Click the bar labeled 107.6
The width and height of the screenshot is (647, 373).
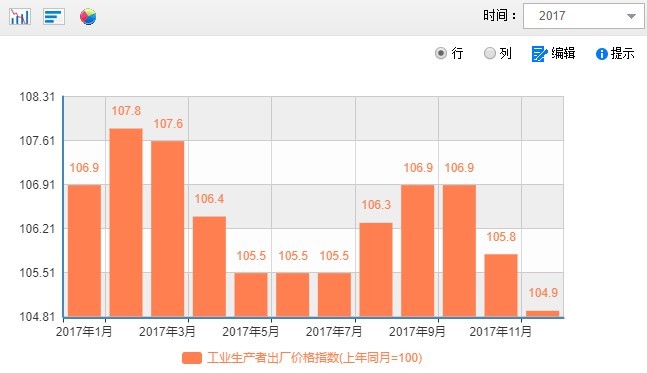pyautogui.click(x=168, y=229)
